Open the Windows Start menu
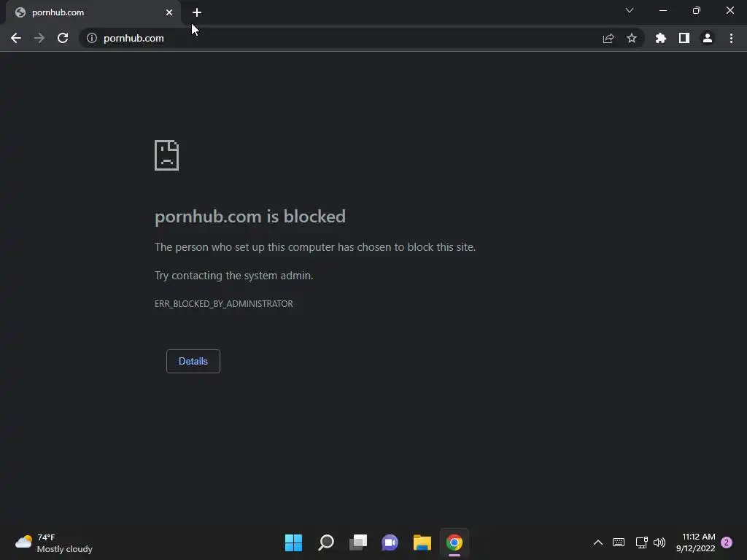The image size is (747, 560). coord(293,542)
